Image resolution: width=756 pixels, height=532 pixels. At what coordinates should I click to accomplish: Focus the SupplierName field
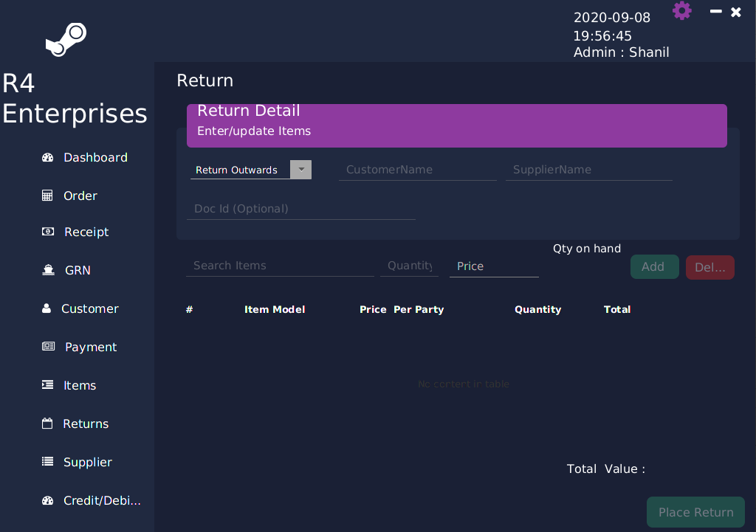[x=588, y=170]
